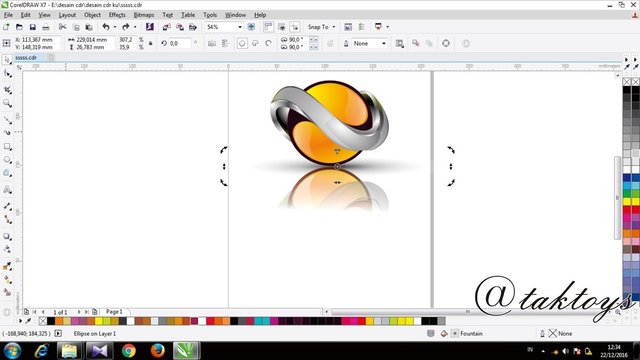Select the Crop tool

click(7, 89)
